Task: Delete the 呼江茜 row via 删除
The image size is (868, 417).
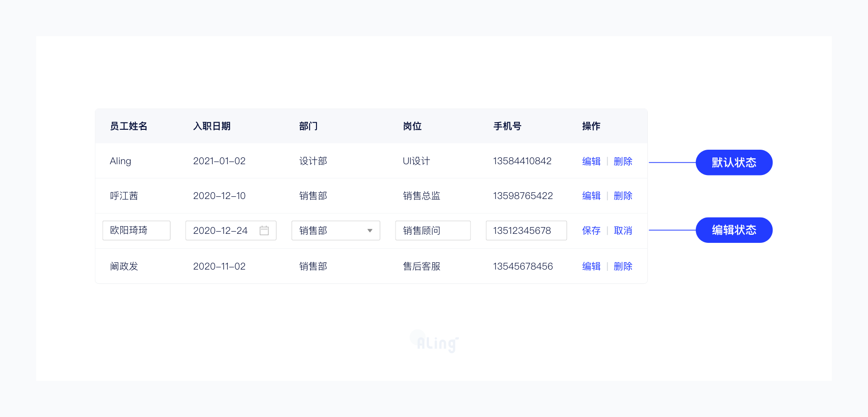Action: tap(623, 196)
